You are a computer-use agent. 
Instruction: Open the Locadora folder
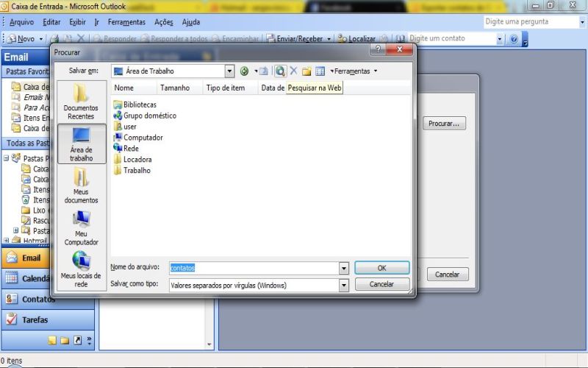pyautogui.click(x=133, y=159)
